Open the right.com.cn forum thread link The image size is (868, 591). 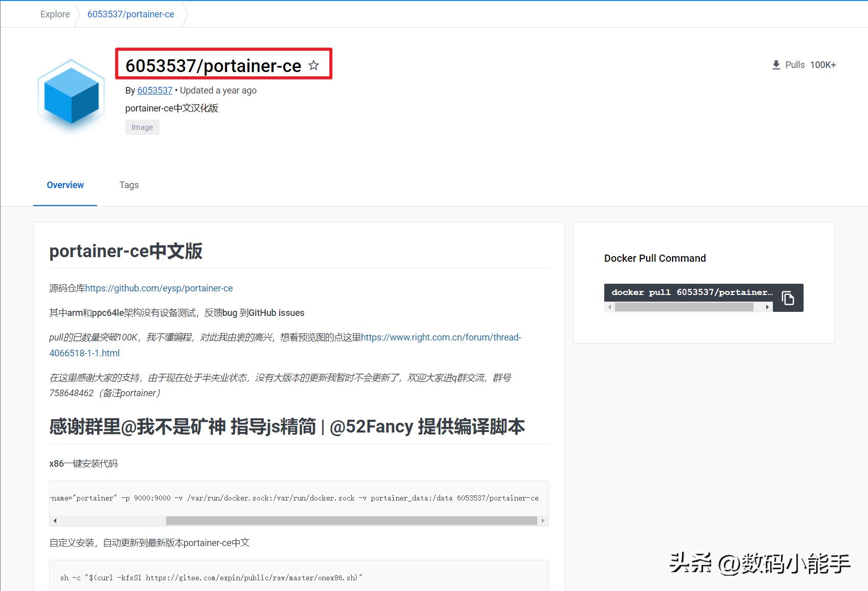(441, 337)
